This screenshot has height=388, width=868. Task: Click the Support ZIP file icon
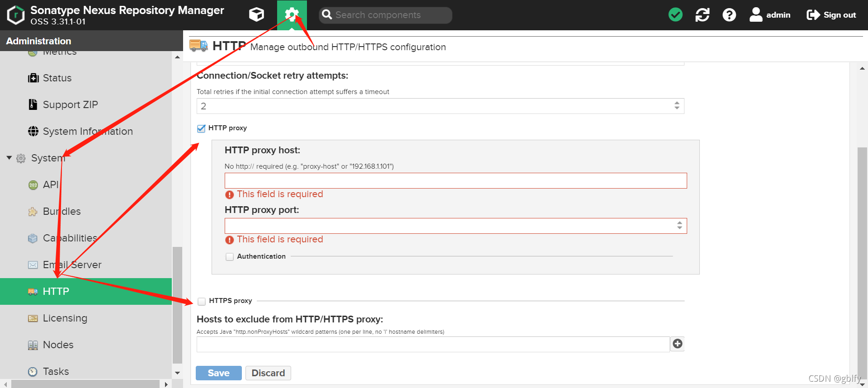click(33, 104)
